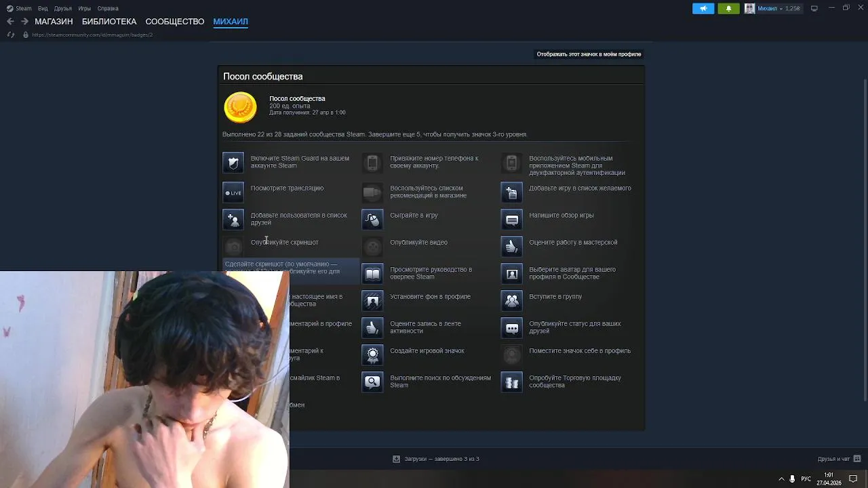
Task: Open the Справка menu
Action: 108,8
